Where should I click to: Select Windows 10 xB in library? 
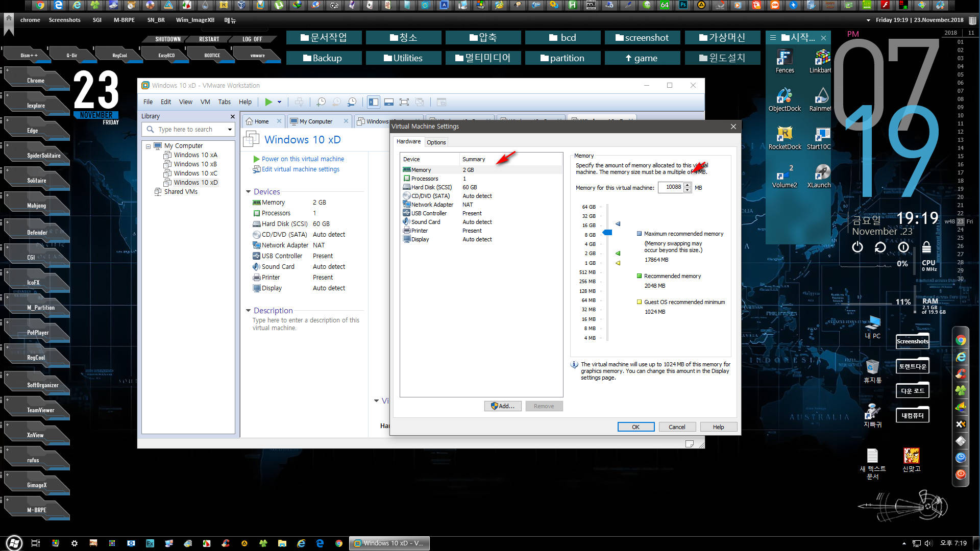click(190, 164)
